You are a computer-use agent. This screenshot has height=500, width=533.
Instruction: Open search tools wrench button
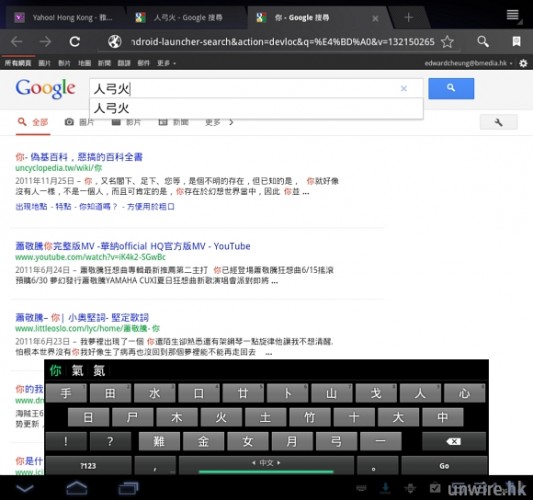pos(499,122)
